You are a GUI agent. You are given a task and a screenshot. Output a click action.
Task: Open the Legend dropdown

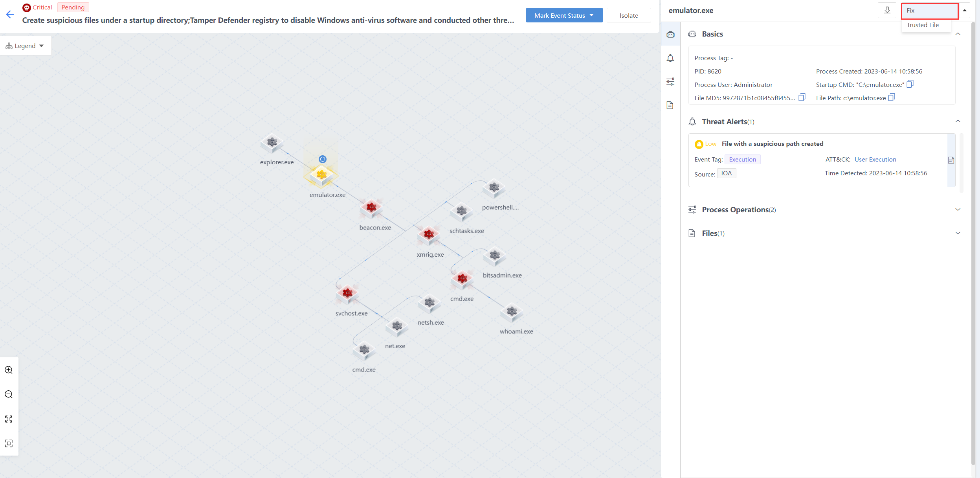click(25, 46)
